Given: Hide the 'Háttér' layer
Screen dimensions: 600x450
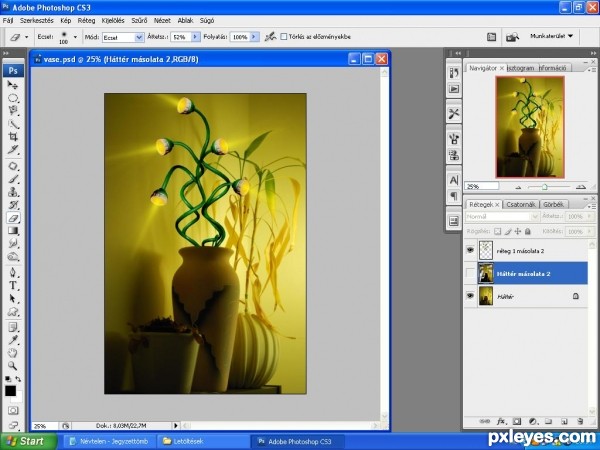Looking at the screenshot, I should click(470, 296).
